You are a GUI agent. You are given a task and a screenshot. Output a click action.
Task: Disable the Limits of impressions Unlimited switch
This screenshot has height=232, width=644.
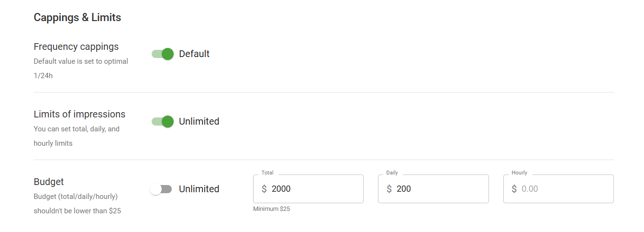click(162, 122)
